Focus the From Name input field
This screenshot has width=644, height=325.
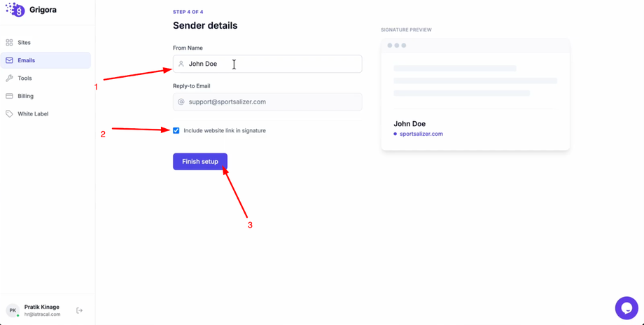pyautogui.click(x=273, y=64)
